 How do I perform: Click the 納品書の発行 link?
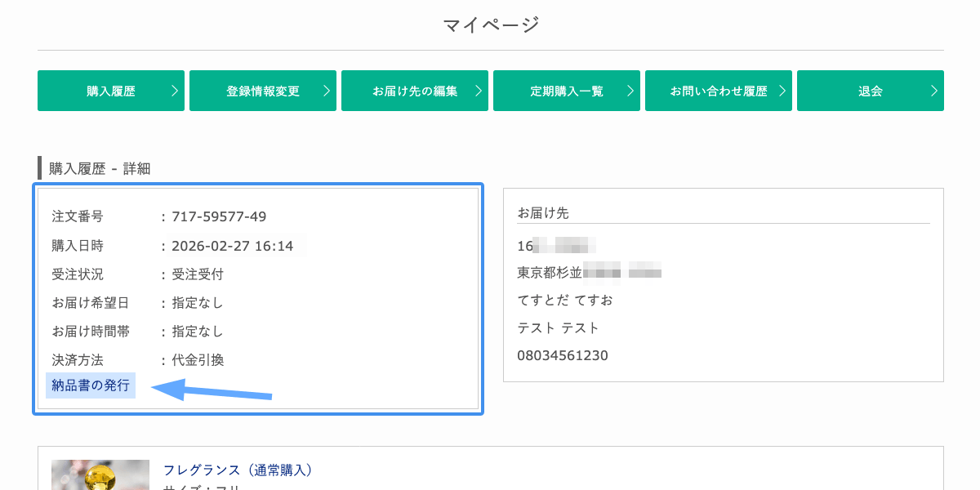91,385
